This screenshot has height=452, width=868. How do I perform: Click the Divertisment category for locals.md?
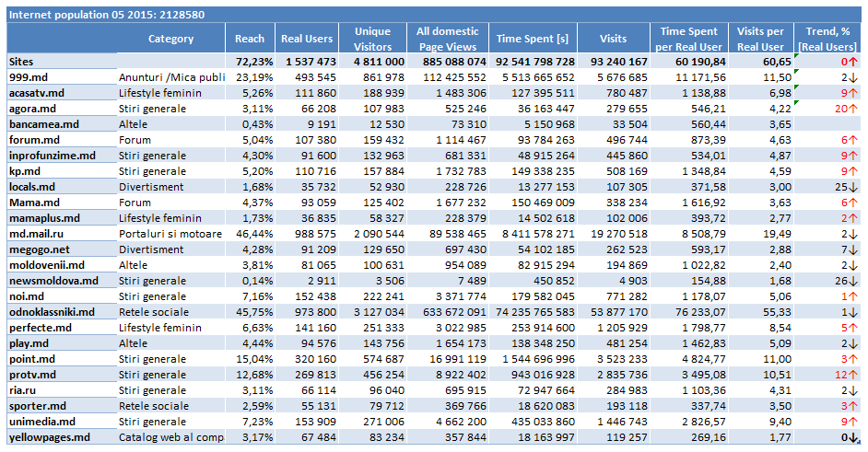[151, 187]
